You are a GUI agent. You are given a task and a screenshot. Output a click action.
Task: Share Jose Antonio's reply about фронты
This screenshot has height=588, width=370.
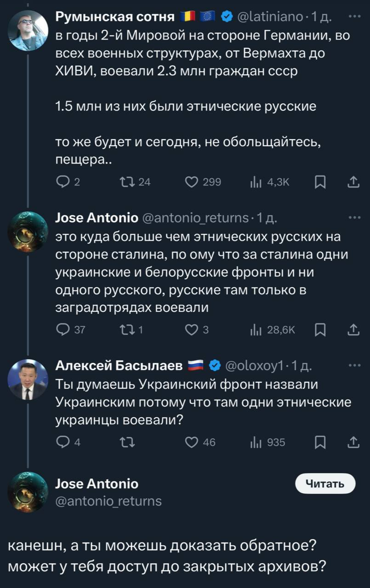point(353,329)
